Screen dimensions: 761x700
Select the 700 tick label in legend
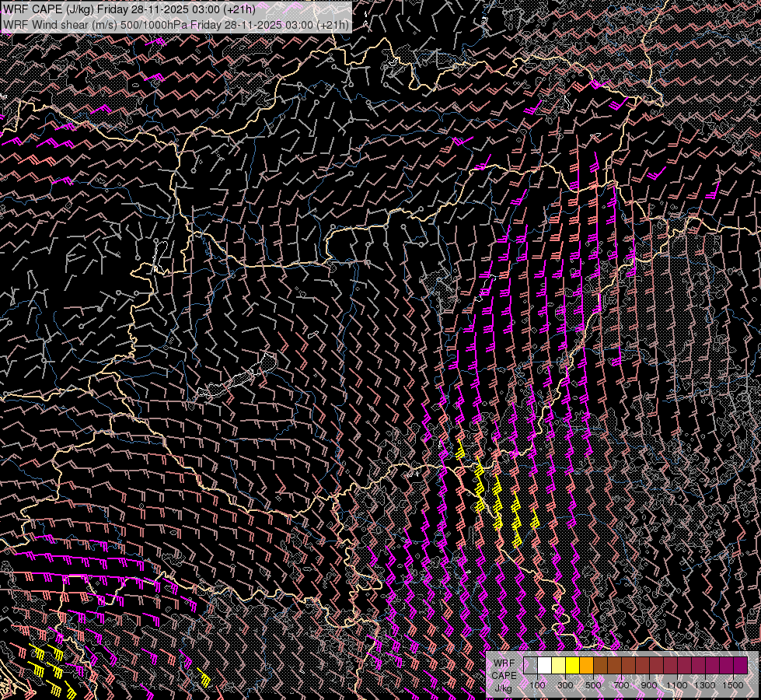click(621, 685)
